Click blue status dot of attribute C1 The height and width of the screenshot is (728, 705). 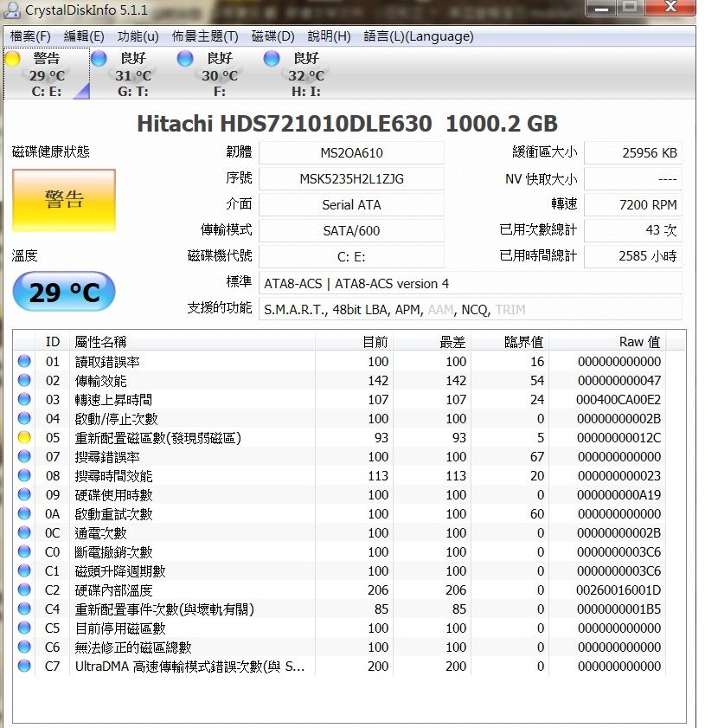tap(24, 570)
